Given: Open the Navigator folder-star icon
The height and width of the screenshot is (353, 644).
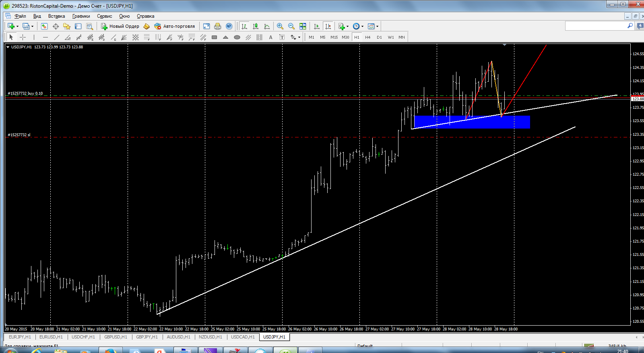Looking at the screenshot, I should pos(67,26).
